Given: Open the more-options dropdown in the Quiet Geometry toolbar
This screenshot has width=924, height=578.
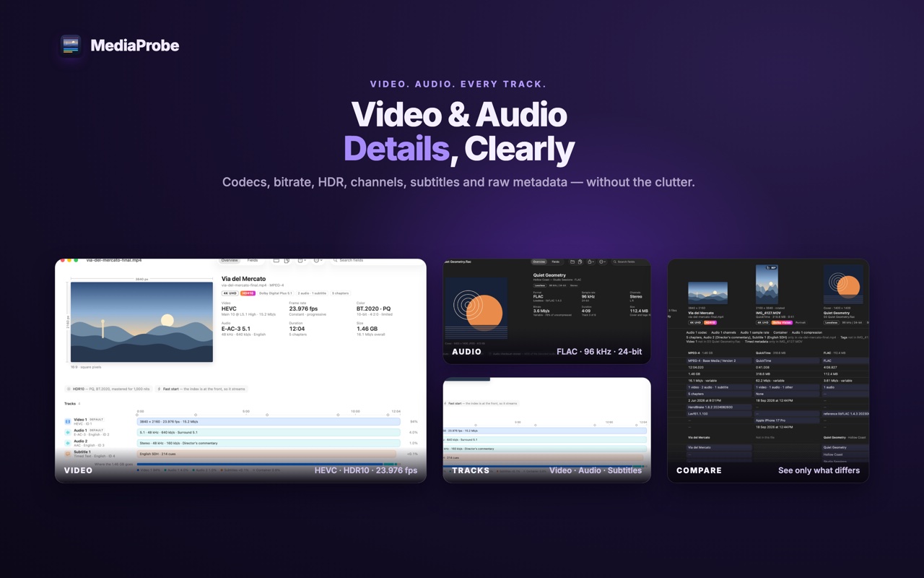Looking at the screenshot, I should pos(602,262).
